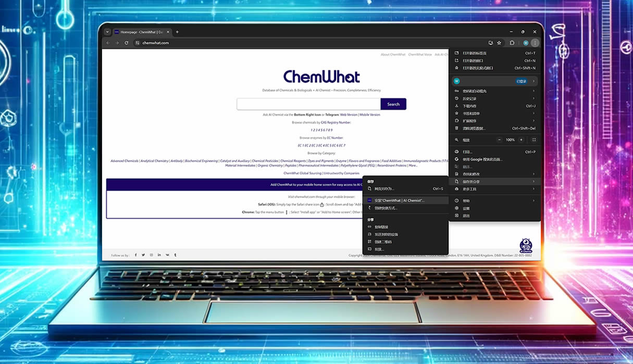Click the browser back arrow
This screenshot has width=633, height=364.
(x=108, y=43)
